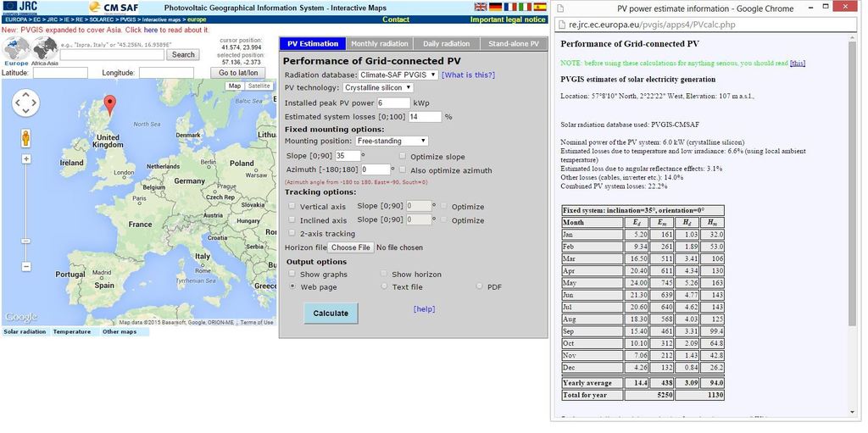Switch language using the German flag
Screen dimensions: 868x433
click(495, 7)
